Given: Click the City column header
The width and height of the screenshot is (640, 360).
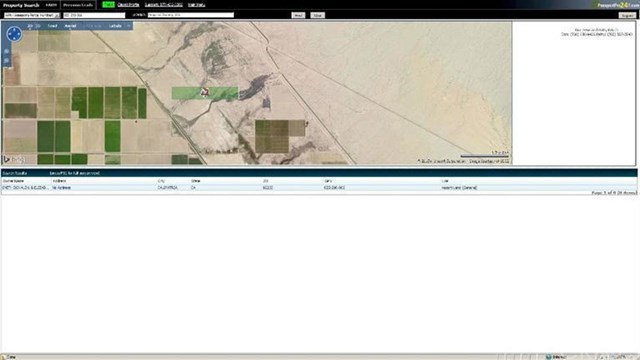Looking at the screenshot, I should pos(161,181).
